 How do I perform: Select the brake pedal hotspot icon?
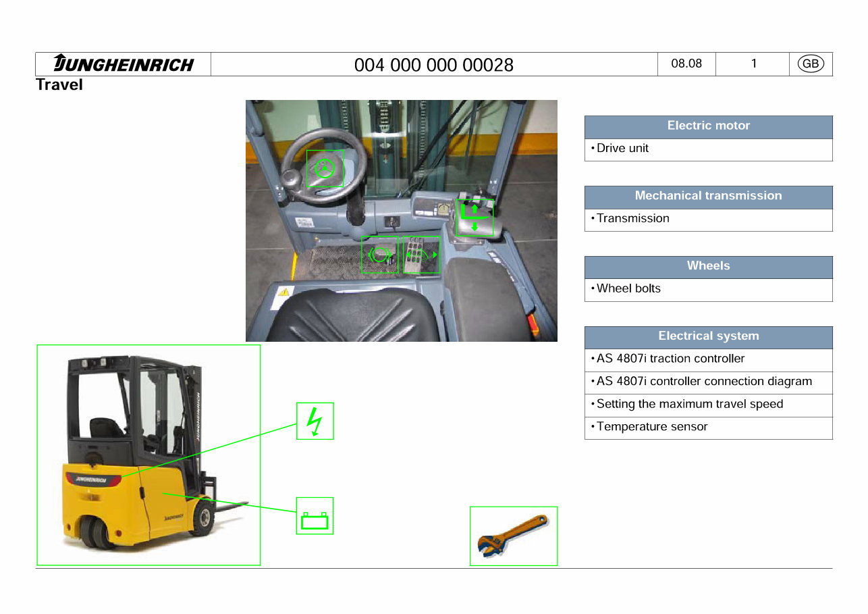pos(380,255)
